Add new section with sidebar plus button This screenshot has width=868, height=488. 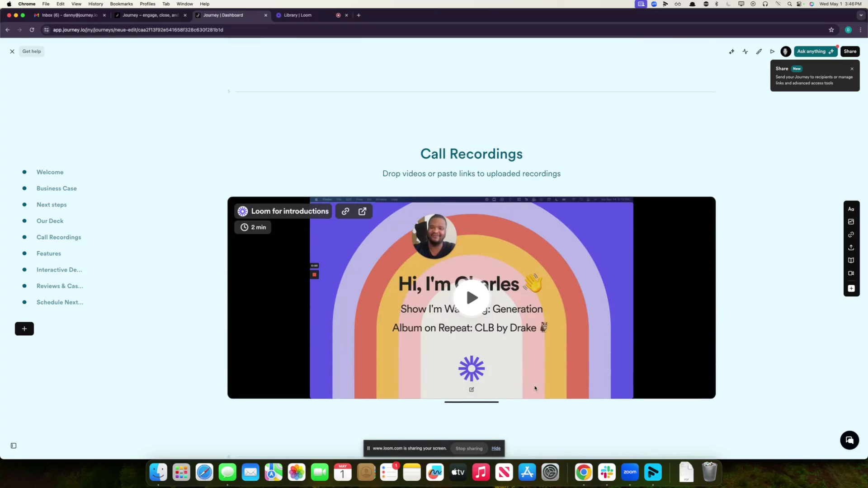coord(24,329)
